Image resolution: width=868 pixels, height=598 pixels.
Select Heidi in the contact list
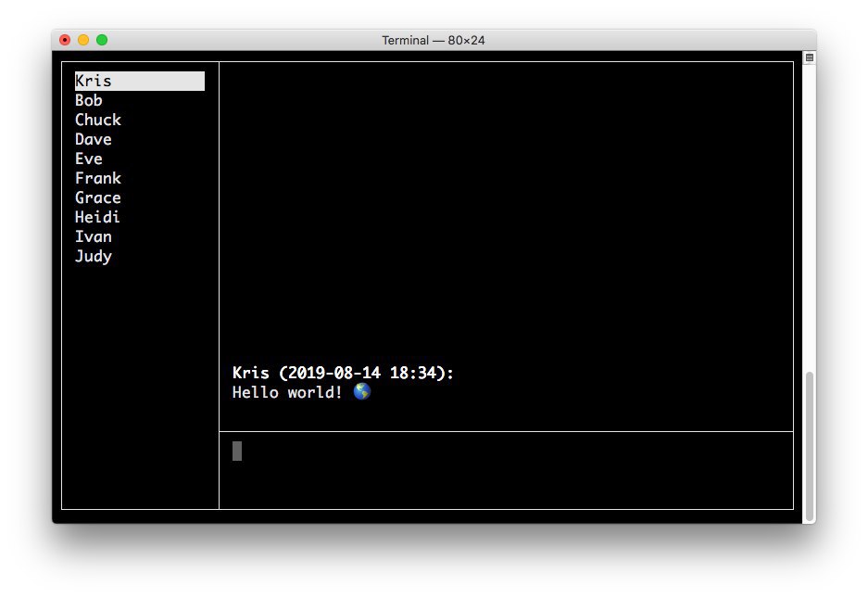click(x=97, y=217)
